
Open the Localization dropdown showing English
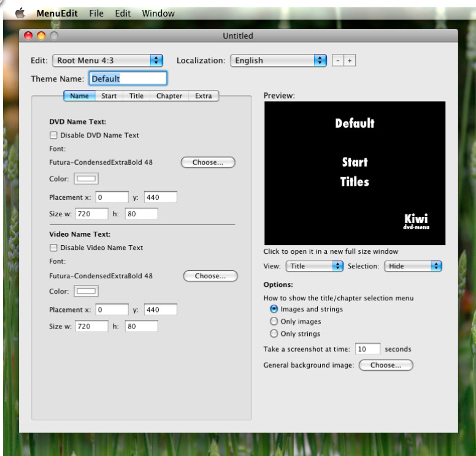click(278, 61)
